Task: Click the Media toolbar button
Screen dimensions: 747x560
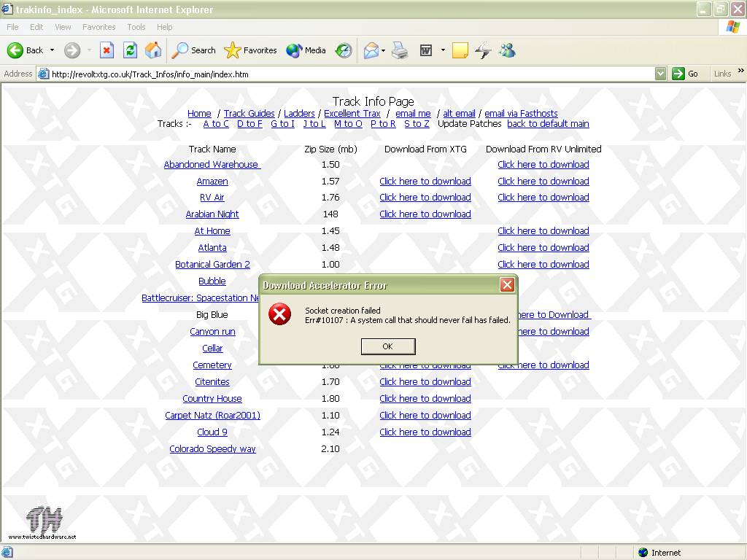Action: 306,50
